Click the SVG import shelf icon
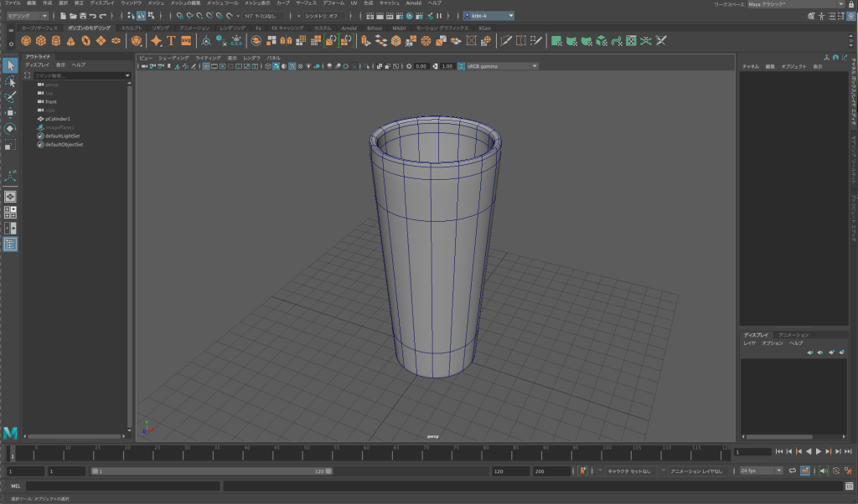The height and width of the screenshot is (504, 858). point(186,40)
